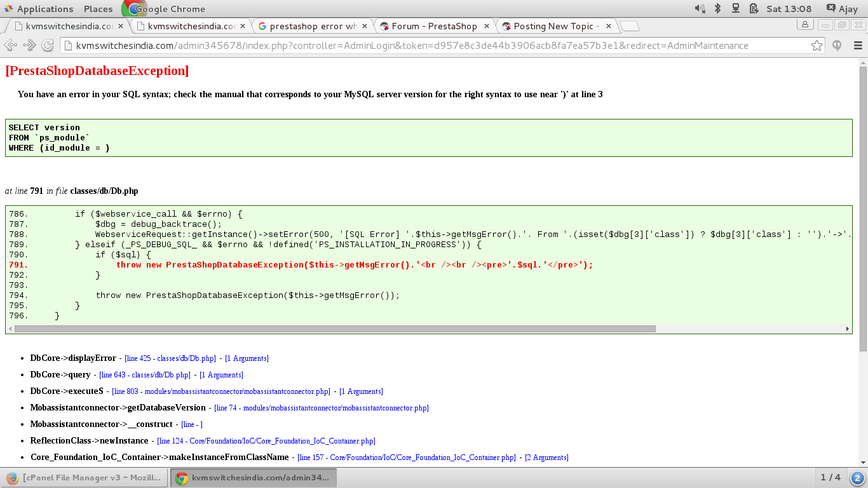Show 1 Arguments for DbCore->displayError
The image size is (868, 488).
click(x=247, y=358)
